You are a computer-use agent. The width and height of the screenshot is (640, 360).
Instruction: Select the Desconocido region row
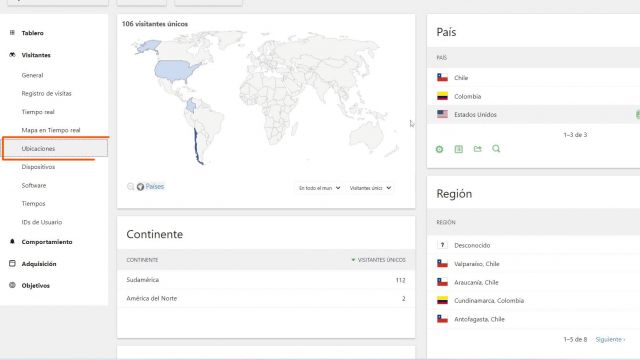(533, 245)
